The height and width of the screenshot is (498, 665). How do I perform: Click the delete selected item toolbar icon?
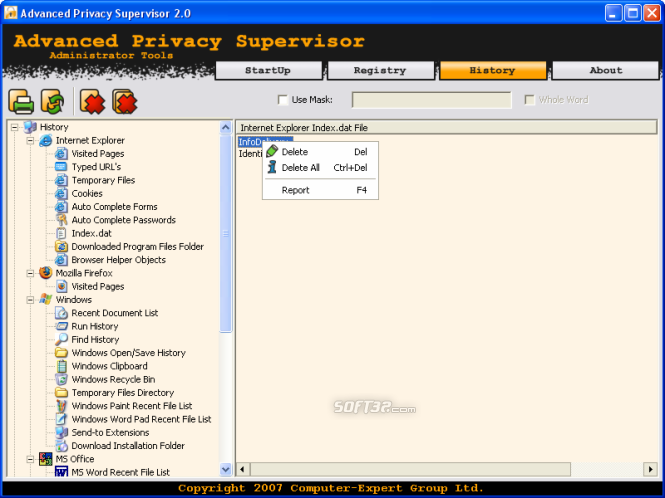pos(92,101)
